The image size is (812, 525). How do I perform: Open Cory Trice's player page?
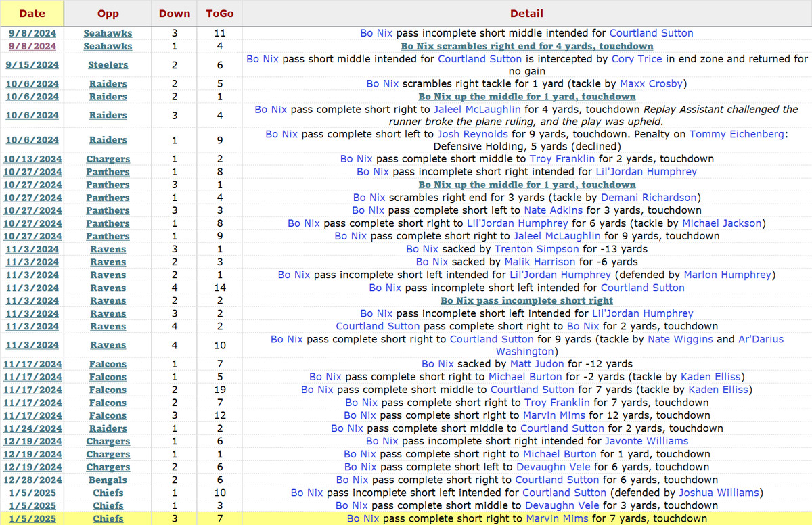pyautogui.click(x=637, y=59)
